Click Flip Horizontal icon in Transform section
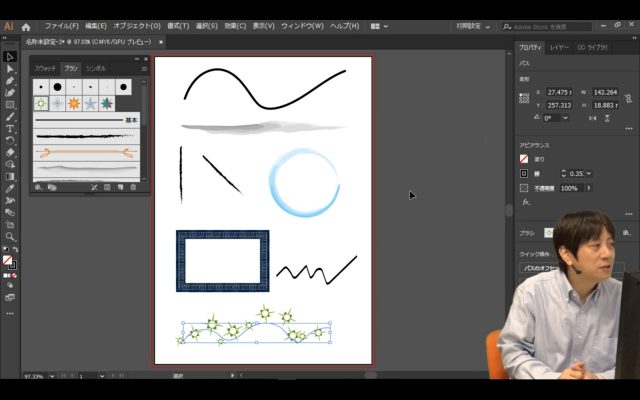Viewport: 640px width, 400px height. [x=593, y=118]
